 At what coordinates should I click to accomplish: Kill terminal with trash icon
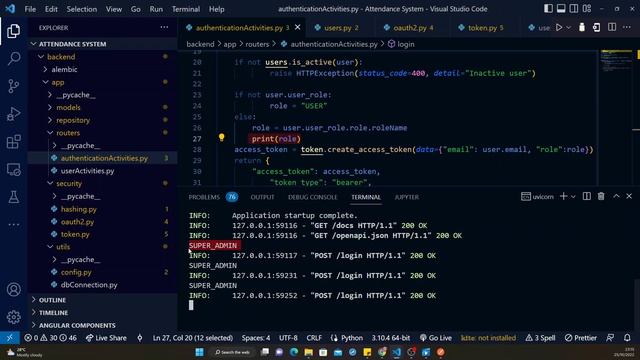[601, 196]
